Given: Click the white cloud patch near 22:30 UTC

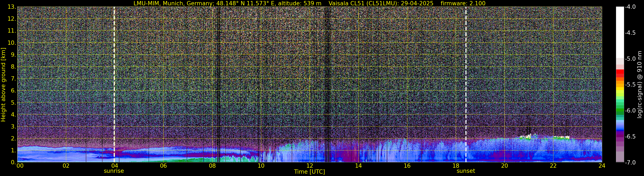Looking at the screenshot, I should 562,137.
